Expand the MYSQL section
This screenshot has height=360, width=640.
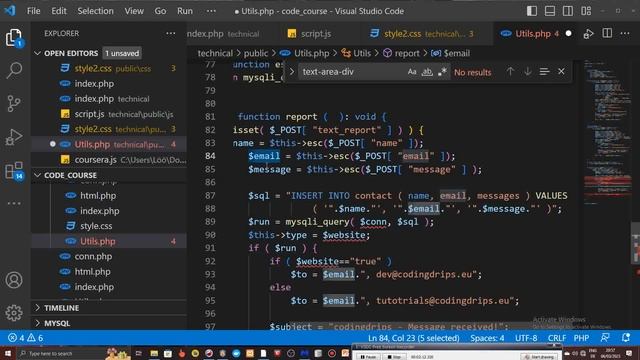pyautogui.click(x=57, y=323)
